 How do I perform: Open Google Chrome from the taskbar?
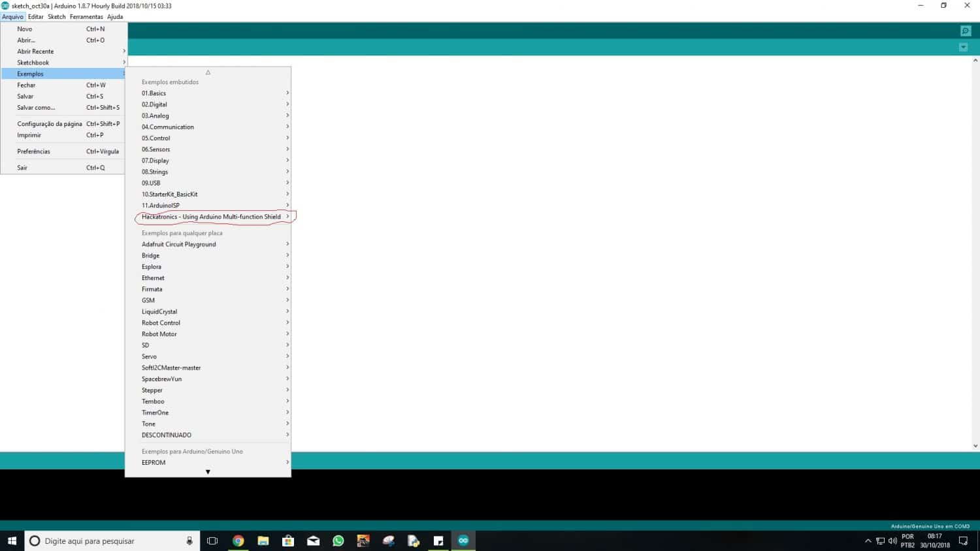[x=238, y=541]
